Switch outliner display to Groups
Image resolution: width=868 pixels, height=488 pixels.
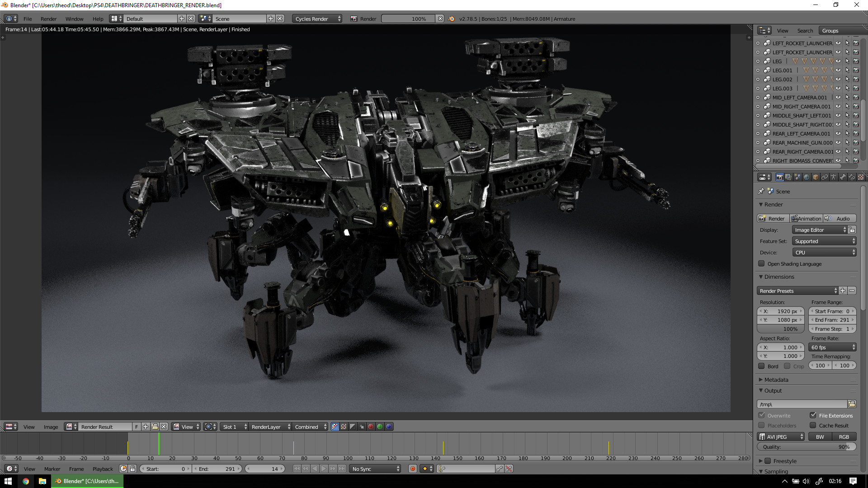(830, 30)
